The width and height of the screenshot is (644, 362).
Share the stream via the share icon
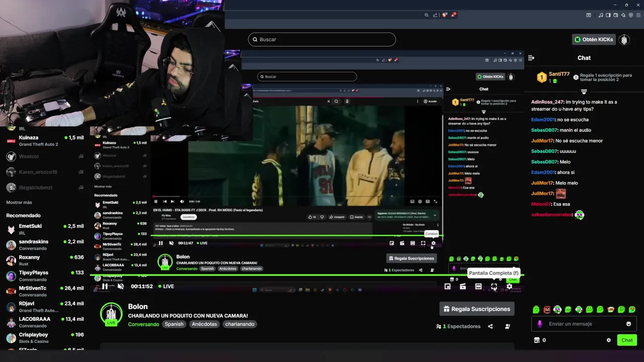click(491, 326)
